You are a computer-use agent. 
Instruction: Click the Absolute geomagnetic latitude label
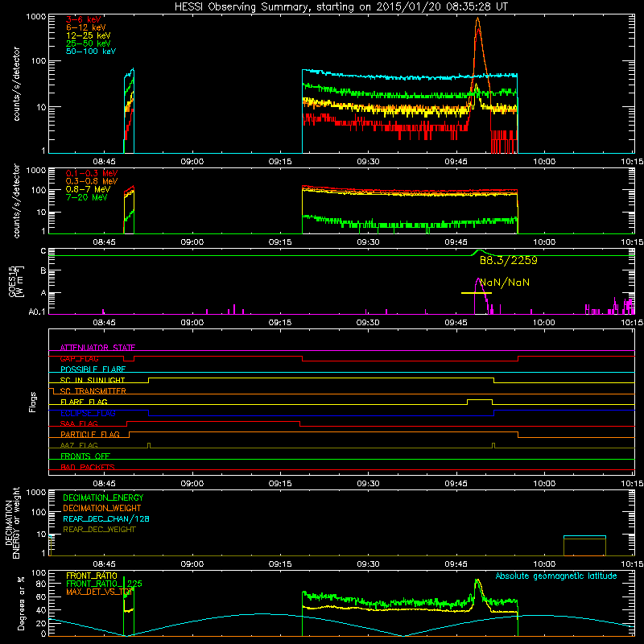[x=556, y=576]
